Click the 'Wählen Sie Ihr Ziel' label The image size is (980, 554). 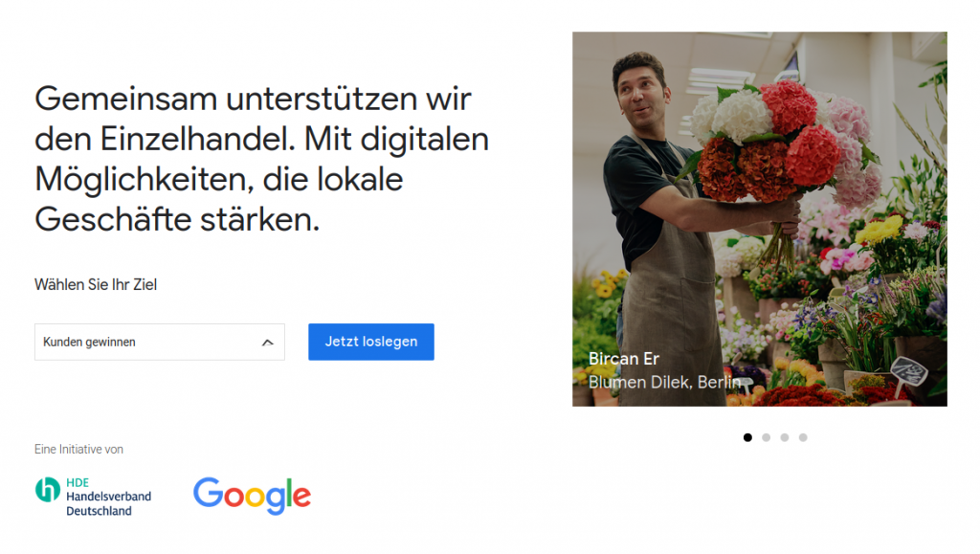tap(96, 285)
